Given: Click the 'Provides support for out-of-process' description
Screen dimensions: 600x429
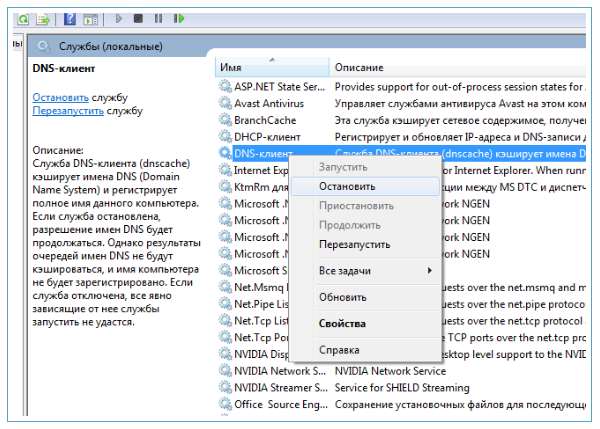Looking at the screenshot, I should (x=460, y=87).
